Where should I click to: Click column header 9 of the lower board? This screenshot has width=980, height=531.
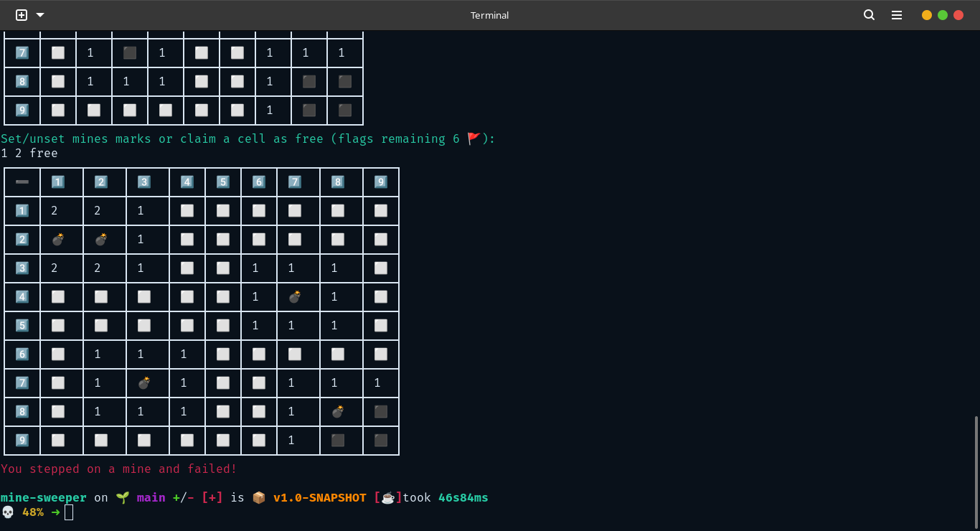click(381, 182)
